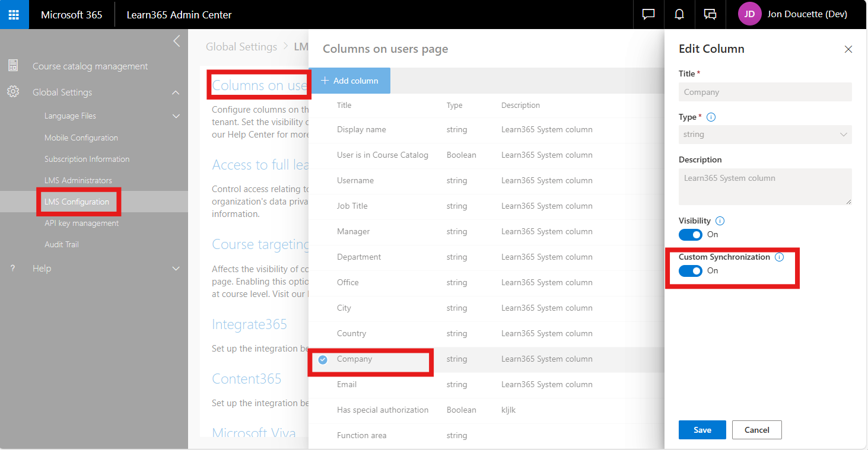Close the Edit Column panel
The image size is (868, 450).
848,49
